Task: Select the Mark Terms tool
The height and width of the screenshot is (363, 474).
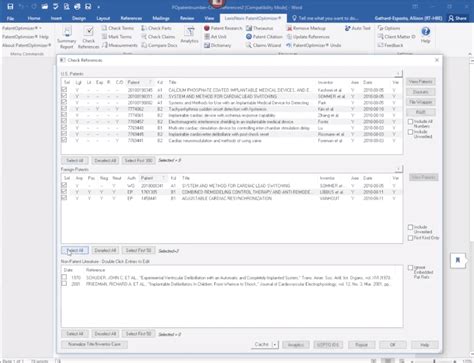Action: (x=117, y=37)
